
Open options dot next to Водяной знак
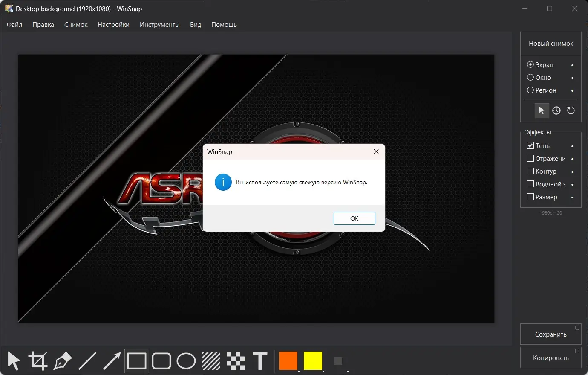coord(572,185)
